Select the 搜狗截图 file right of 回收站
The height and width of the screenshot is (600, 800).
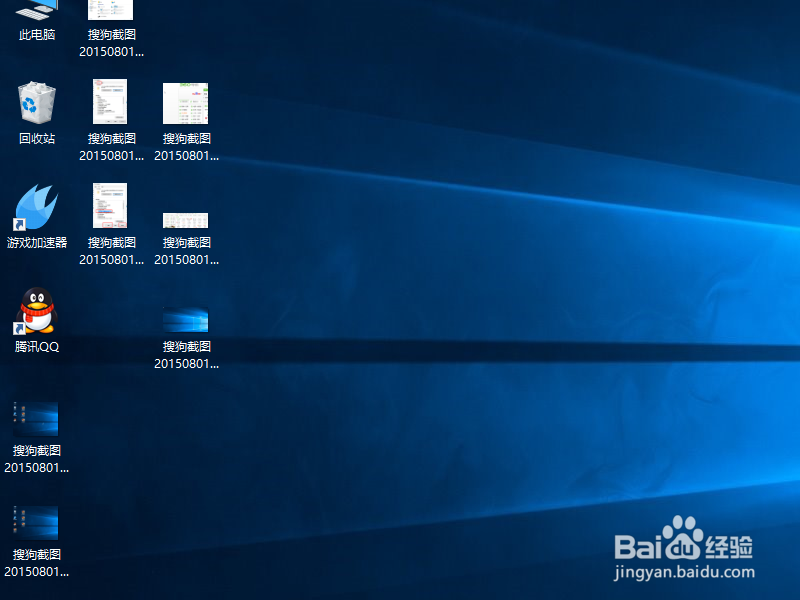click(x=111, y=121)
